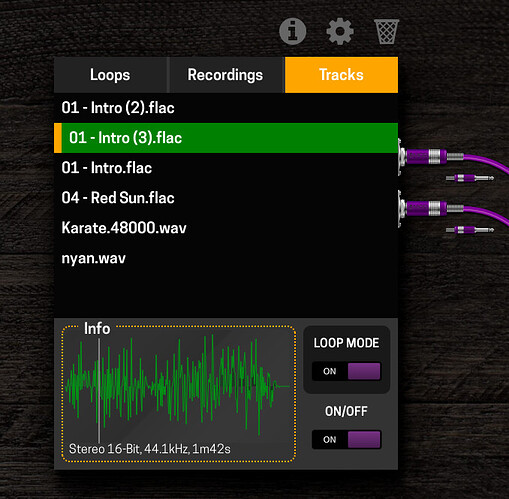Click the small upper output jack connector
The image size is (509, 499).
coord(470,178)
